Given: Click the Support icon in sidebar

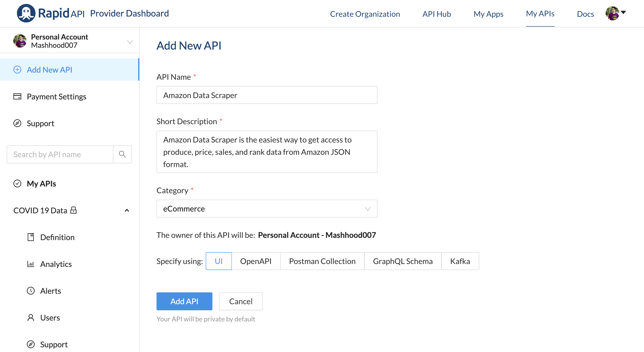Looking at the screenshot, I should [17, 123].
